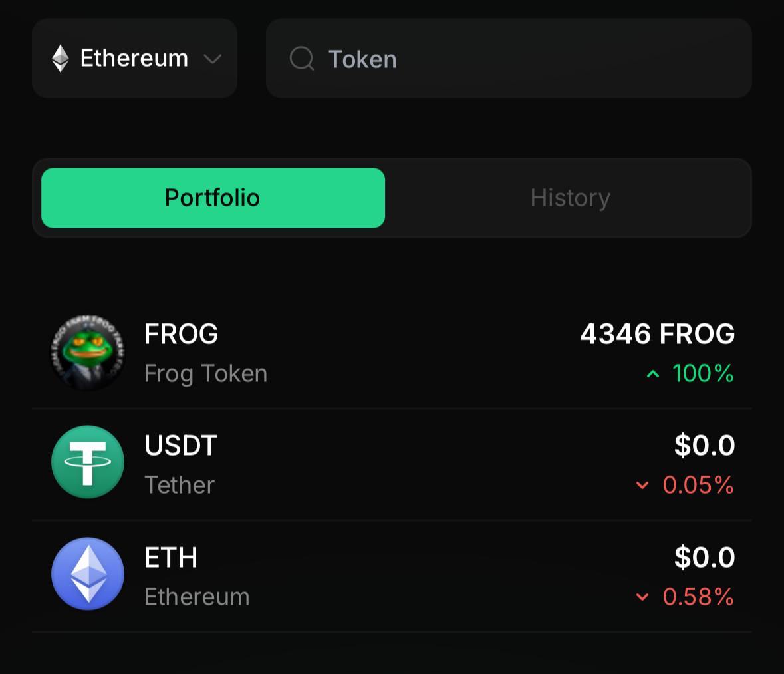Click the red down arrow beside 0.58%
The image size is (784, 674).
click(x=642, y=597)
